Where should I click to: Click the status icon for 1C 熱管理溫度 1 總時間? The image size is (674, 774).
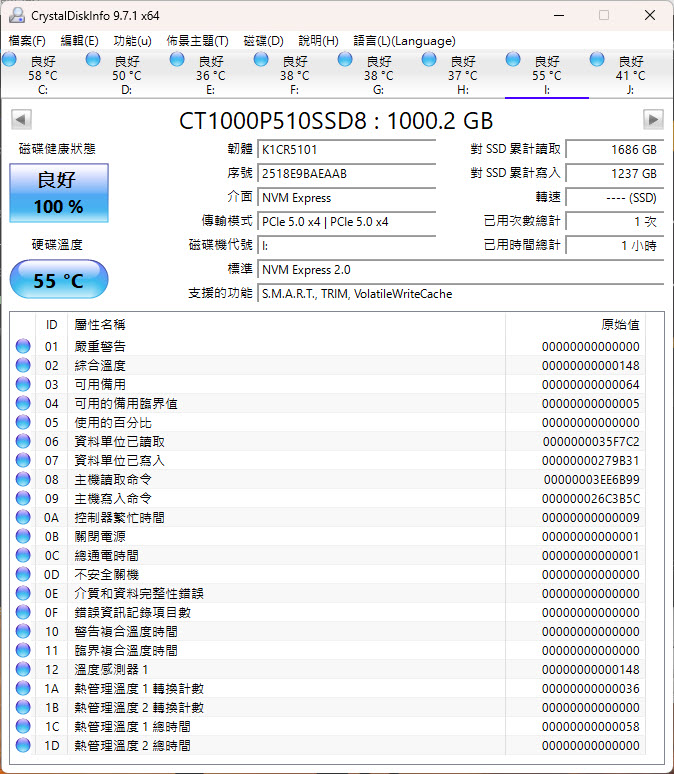click(23, 726)
